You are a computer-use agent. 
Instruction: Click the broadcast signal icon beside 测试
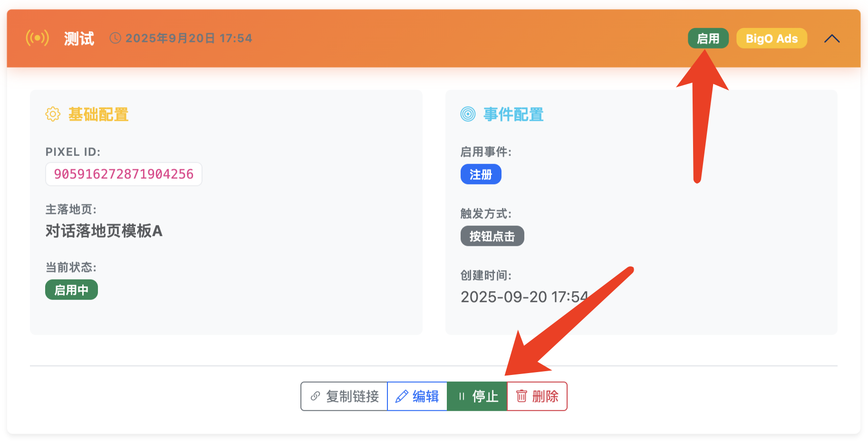[37, 38]
